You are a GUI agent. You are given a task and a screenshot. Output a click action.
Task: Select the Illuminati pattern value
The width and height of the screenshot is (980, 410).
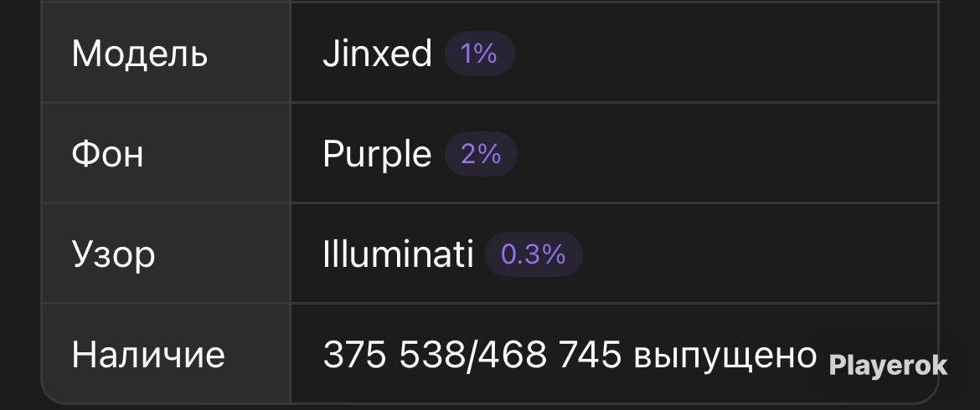(x=398, y=254)
